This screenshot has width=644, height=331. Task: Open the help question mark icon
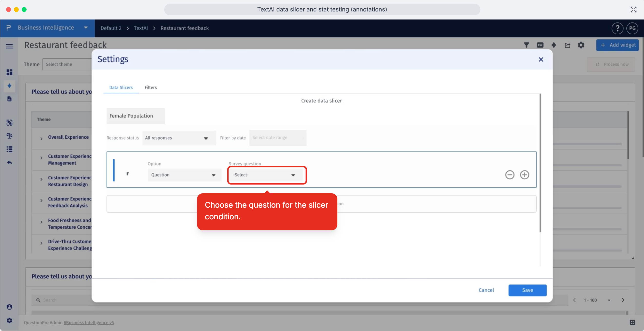[617, 28]
